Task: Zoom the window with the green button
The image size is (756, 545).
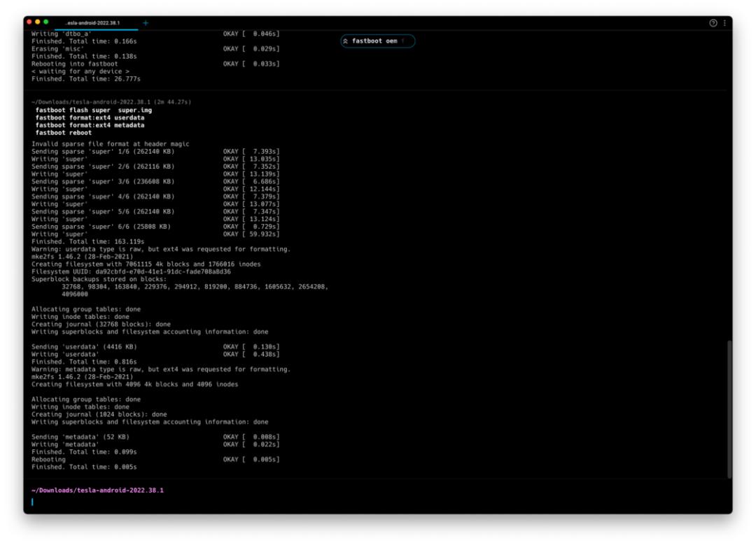Action: pyautogui.click(x=45, y=22)
